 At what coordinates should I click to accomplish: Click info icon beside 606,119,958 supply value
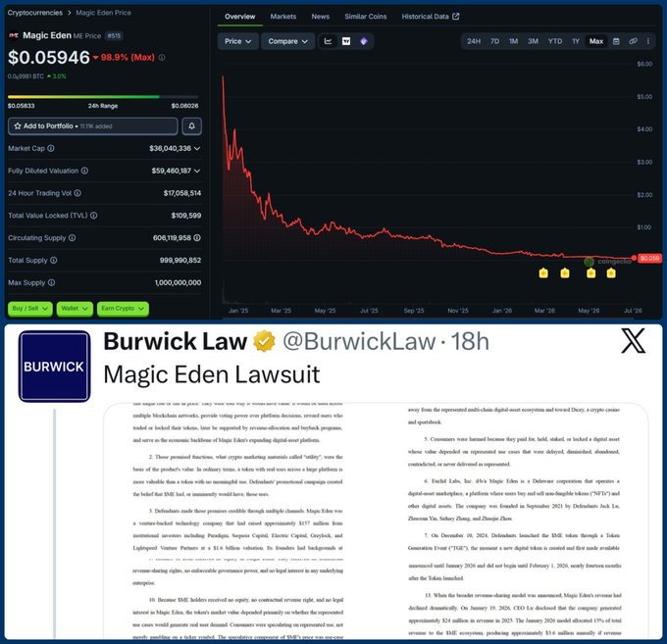197,237
